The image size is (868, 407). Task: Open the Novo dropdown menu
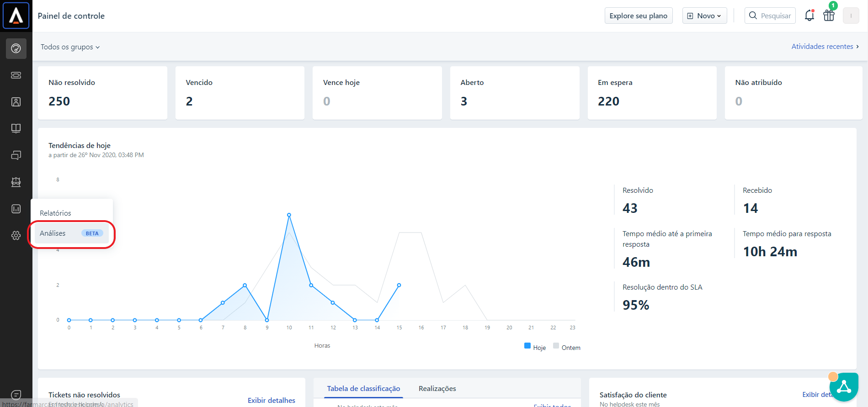[704, 16]
